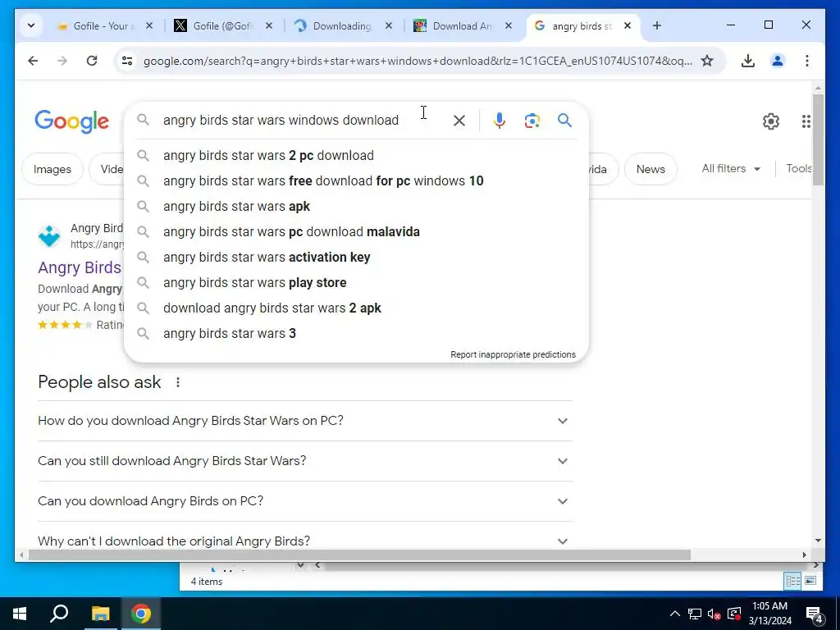Open the Angry Birds result title link
Image resolution: width=840 pixels, height=630 pixels.
pos(80,267)
